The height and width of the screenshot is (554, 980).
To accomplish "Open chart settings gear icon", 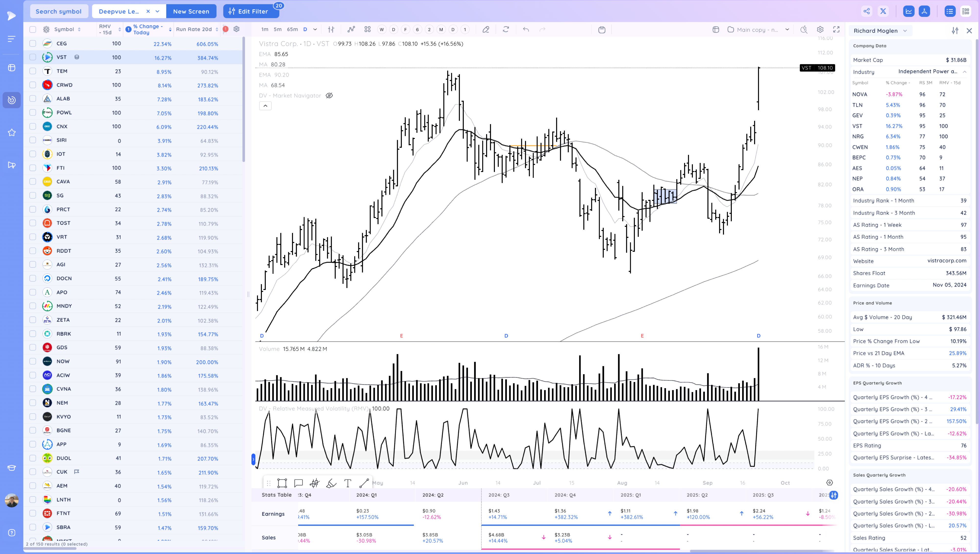I will [820, 29].
